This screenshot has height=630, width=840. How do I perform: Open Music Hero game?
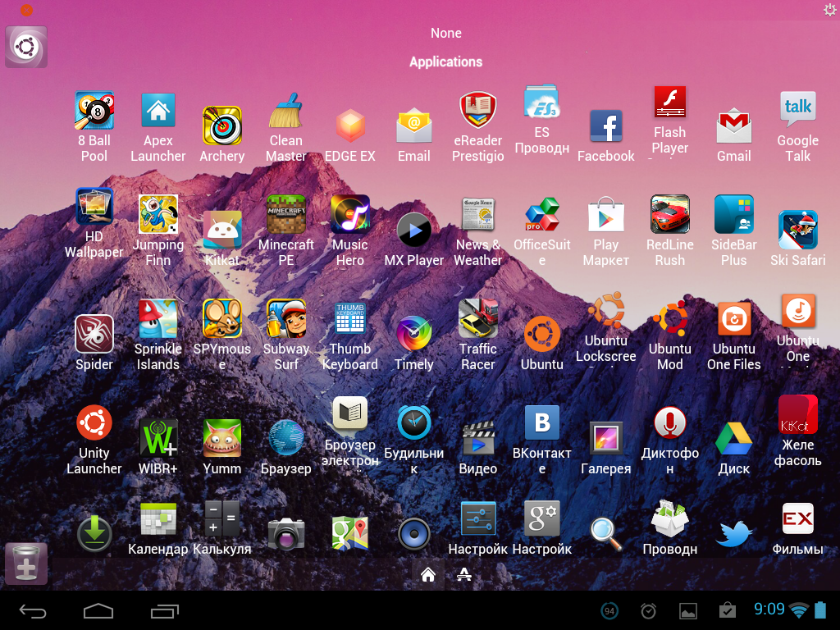click(x=349, y=215)
